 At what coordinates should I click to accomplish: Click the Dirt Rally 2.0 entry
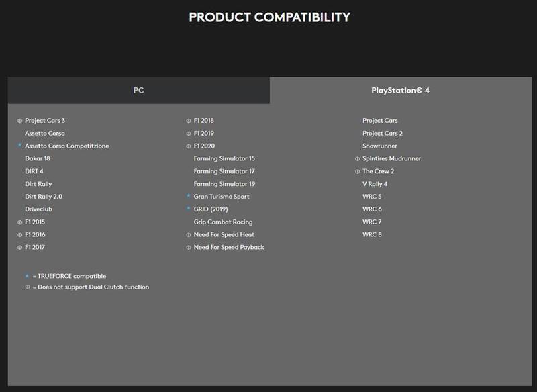point(44,197)
